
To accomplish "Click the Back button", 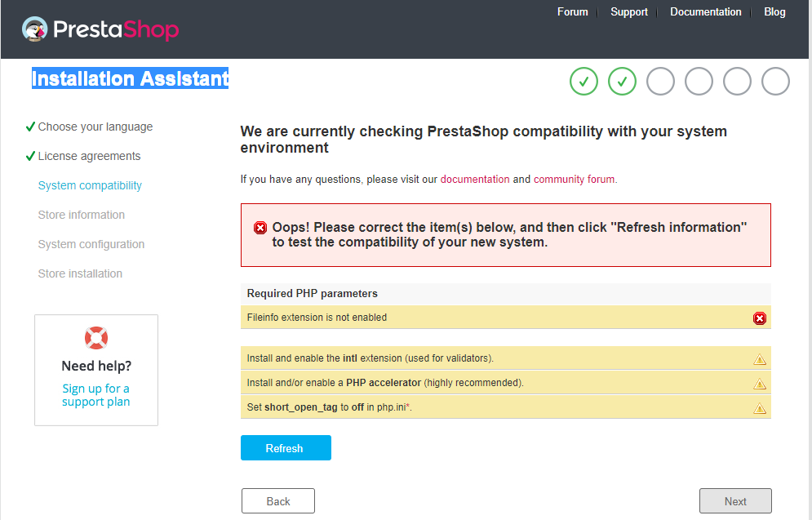I will pos(278,501).
